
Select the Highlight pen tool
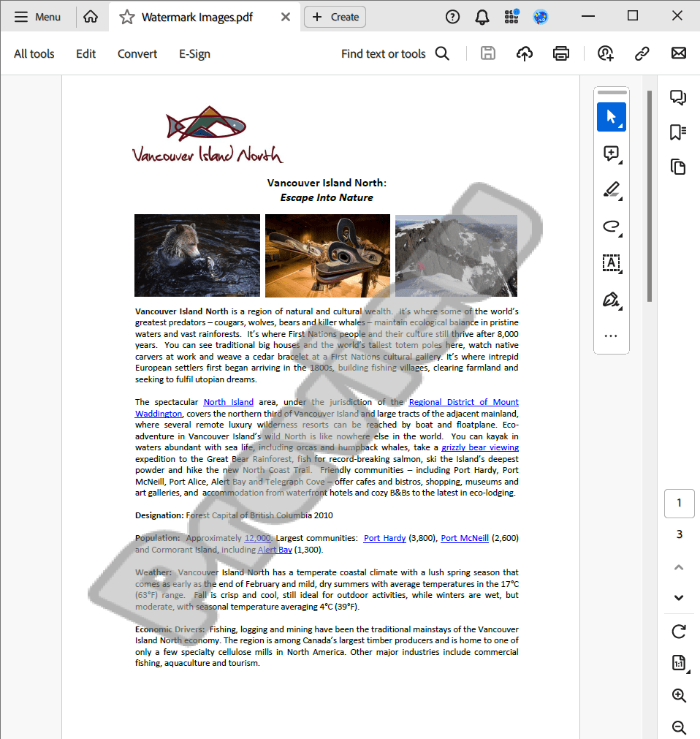(x=612, y=190)
